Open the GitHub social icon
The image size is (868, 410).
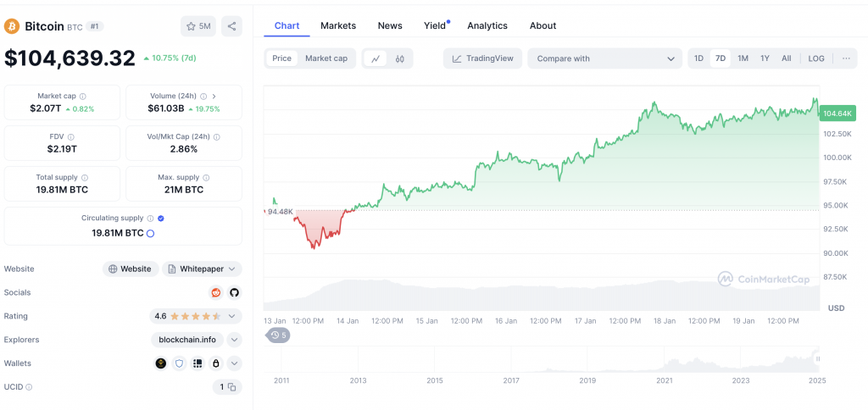tap(234, 293)
